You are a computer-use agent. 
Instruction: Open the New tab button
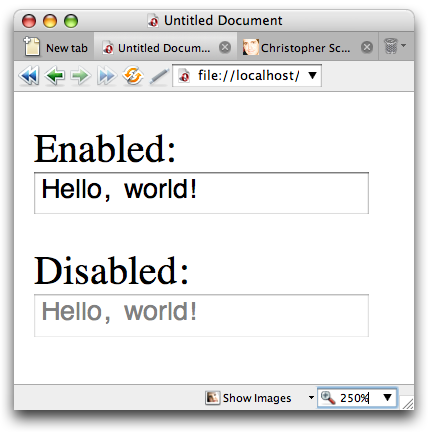[55, 47]
